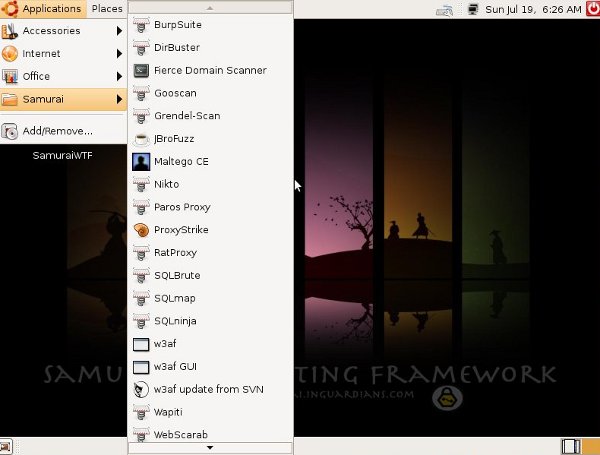Viewport: 600px width, 455px height.
Task: Click the Grendel-Scan icon
Action: coord(141,116)
